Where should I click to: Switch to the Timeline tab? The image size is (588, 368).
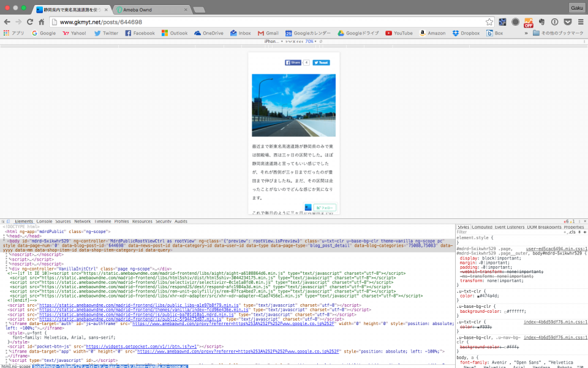103,221
